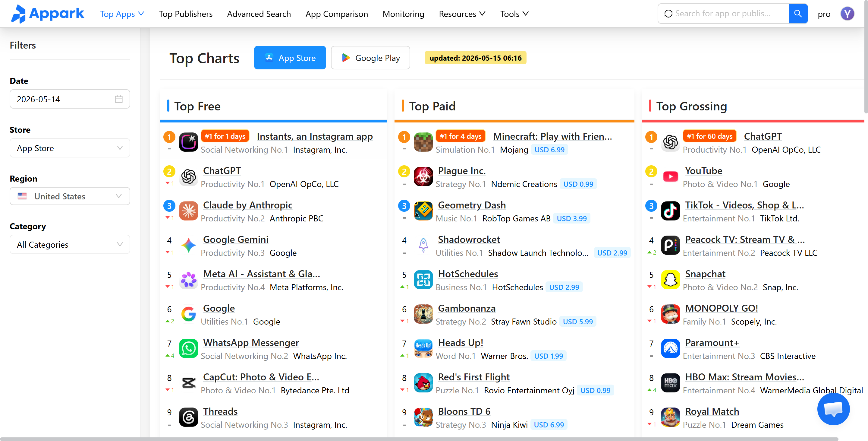The image size is (868, 441).
Task: Open Advanced Search page
Action: click(259, 14)
